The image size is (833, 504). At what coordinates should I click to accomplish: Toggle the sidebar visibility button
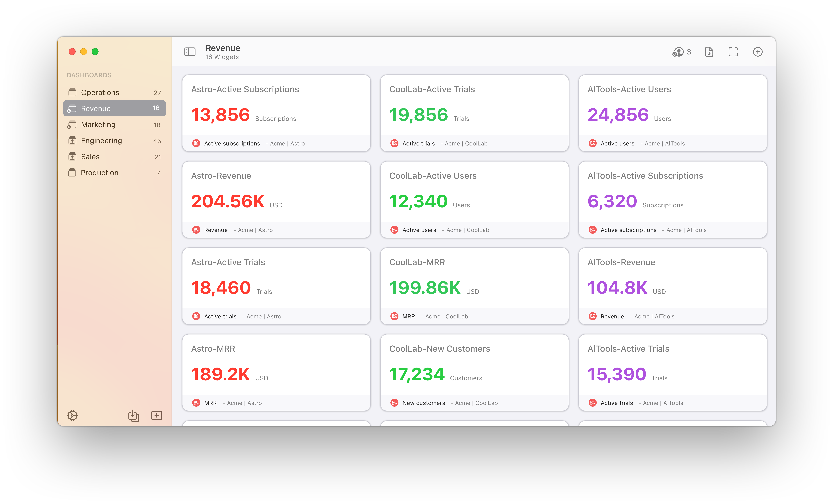tap(190, 52)
